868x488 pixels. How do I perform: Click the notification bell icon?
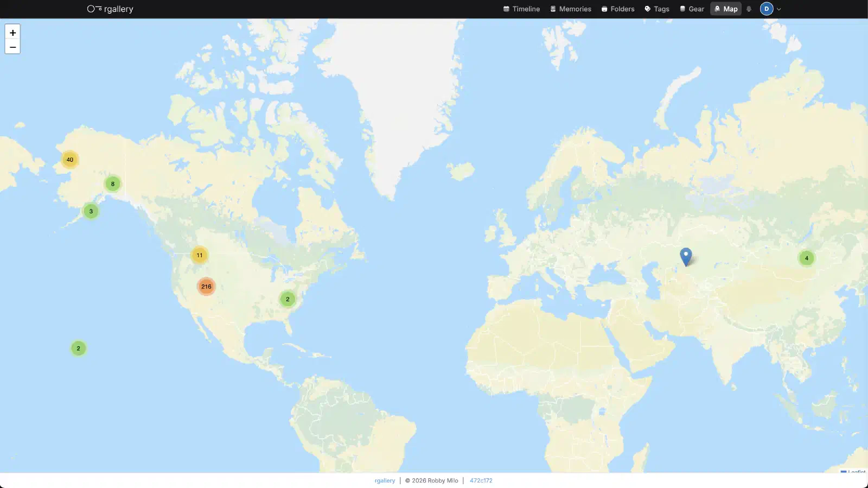[749, 9]
